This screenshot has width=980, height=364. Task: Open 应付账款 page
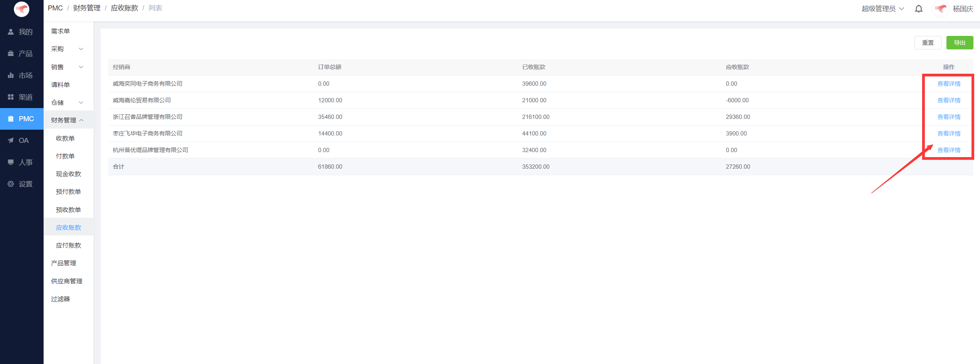point(68,245)
